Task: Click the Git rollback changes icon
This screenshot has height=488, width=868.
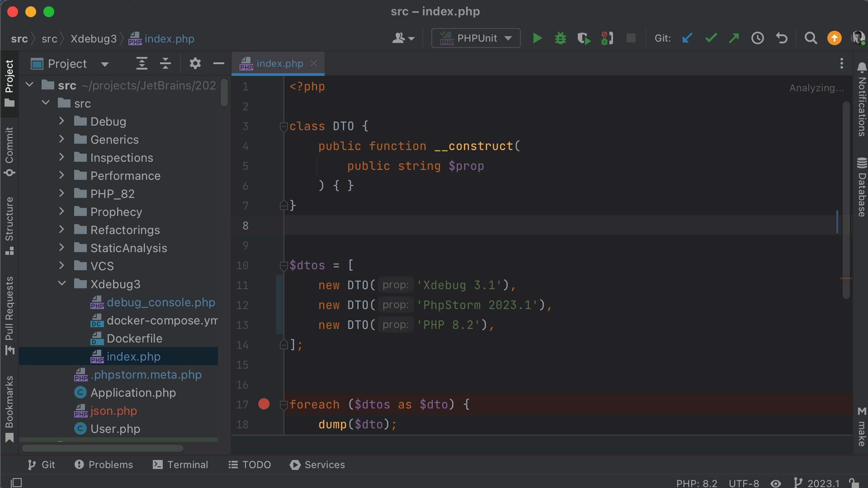Action: click(x=782, y=38)
